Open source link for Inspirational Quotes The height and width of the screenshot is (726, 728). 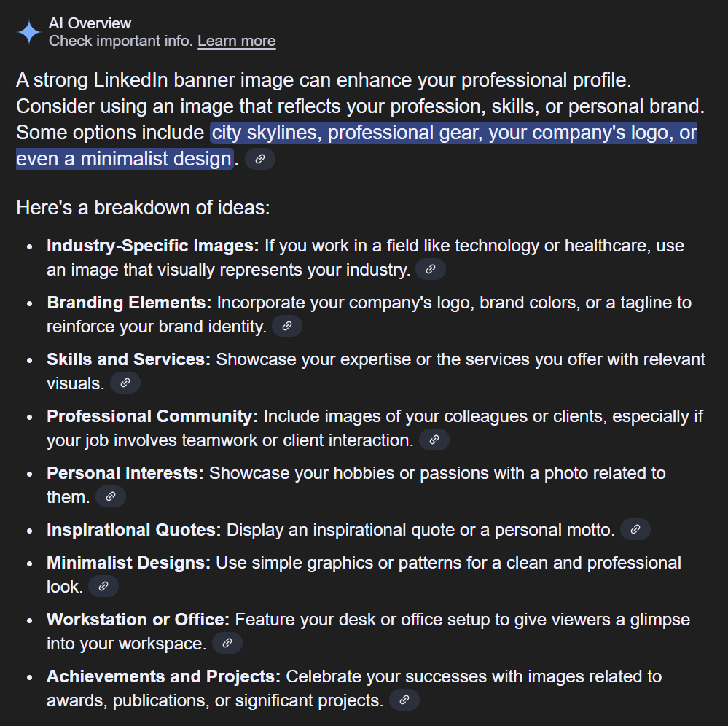pos(635,529)
